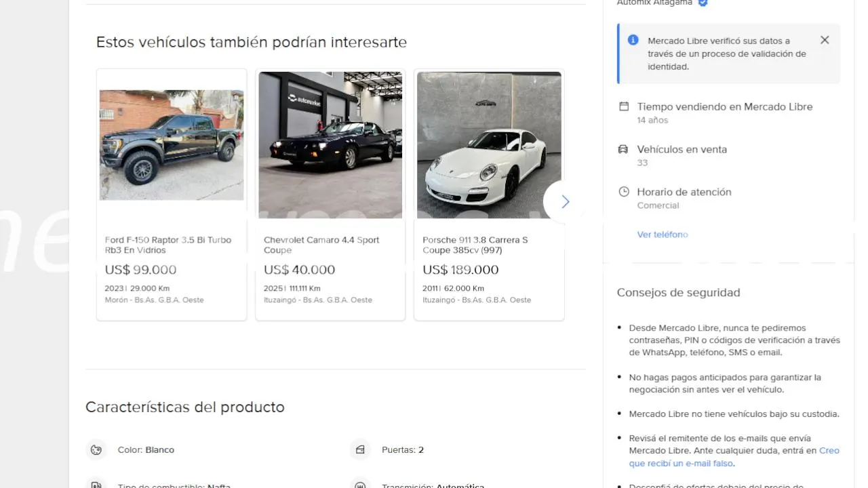Click 'Vehículos en venta' label
Image resolution: width=868 pixels, height=488 pixels.
(x=682, y=149)
